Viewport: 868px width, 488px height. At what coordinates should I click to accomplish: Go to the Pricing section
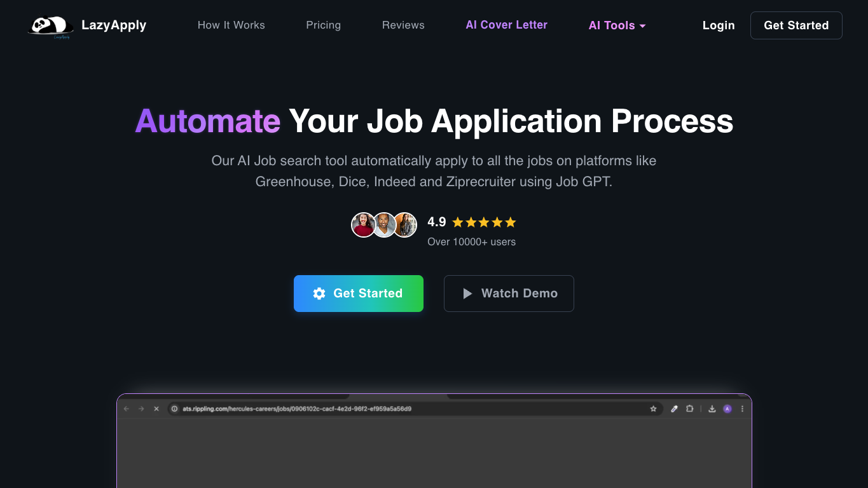324,25
